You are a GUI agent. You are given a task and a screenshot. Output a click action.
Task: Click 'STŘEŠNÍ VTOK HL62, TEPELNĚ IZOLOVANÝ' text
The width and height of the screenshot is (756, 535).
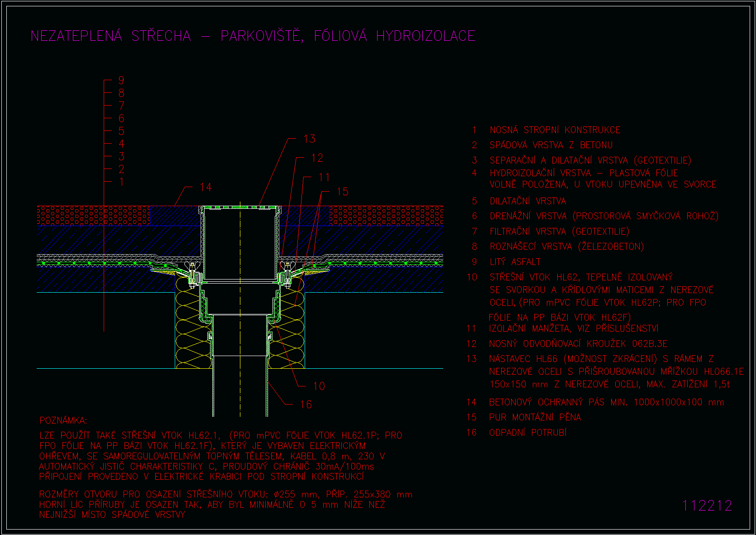click(x=581, y=277)
